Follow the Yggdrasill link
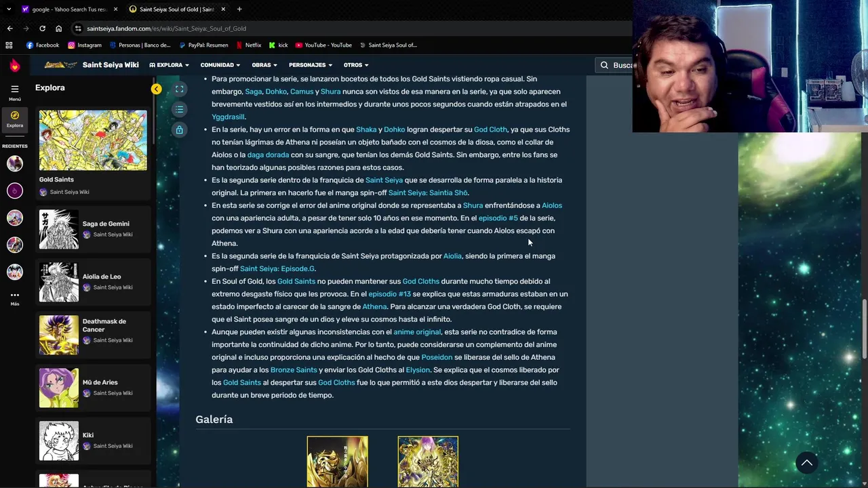This screenshot has width=868, height=488. coord(228,117)
